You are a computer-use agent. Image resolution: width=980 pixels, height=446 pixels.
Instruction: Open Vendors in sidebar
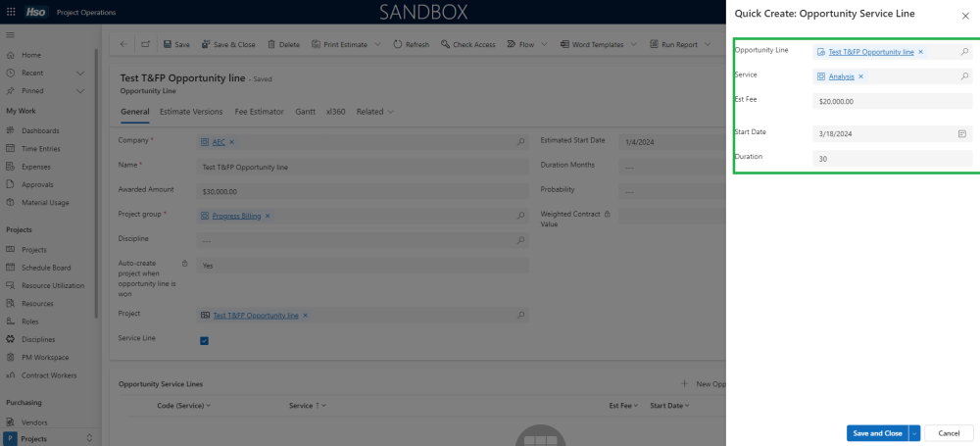tap(34, 422)
